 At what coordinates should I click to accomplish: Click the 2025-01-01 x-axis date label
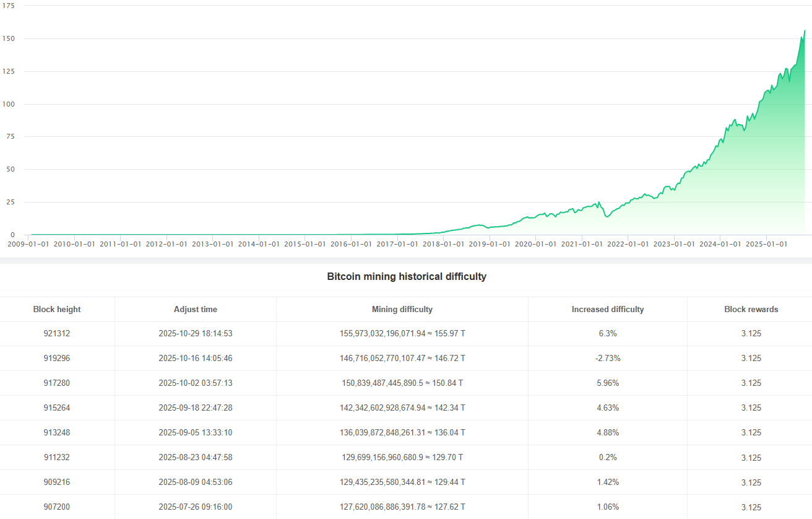[x=766, y=244]
